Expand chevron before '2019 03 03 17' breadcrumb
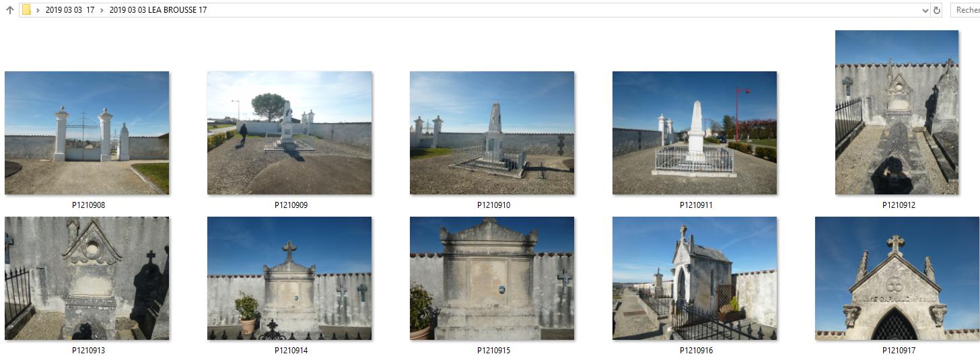Viewport: 980px width, 356px height. coord(38,10)
